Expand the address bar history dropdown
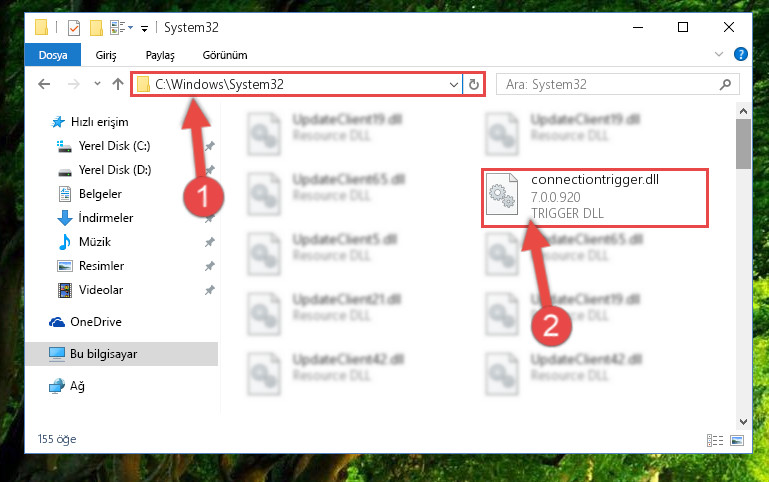 pyautogui.click(x=454, y=84)
